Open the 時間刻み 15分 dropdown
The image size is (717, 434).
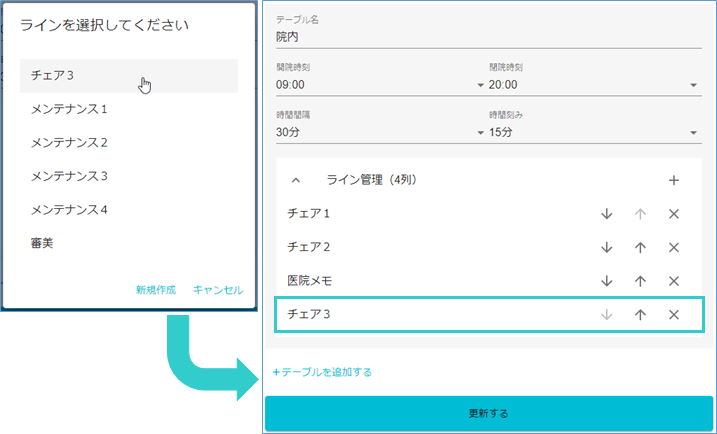click(592, 132)
